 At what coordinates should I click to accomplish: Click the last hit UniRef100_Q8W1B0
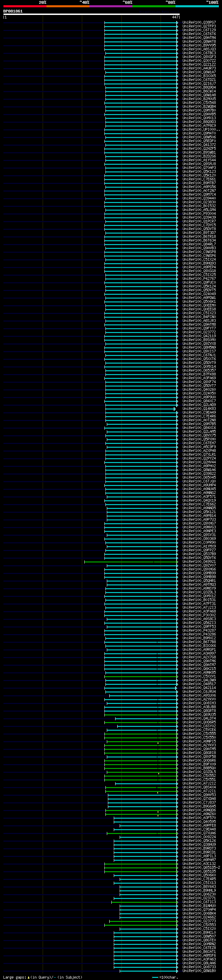[x=199, y=971]
